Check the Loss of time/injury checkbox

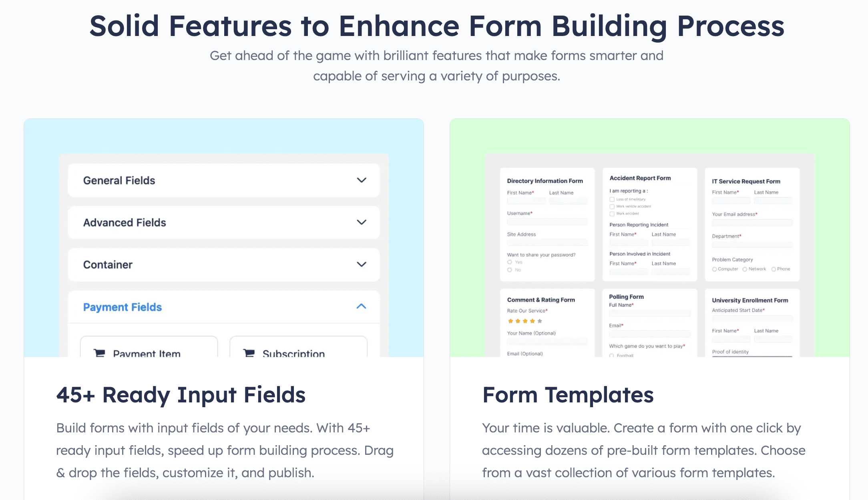(x=612, y=199)
